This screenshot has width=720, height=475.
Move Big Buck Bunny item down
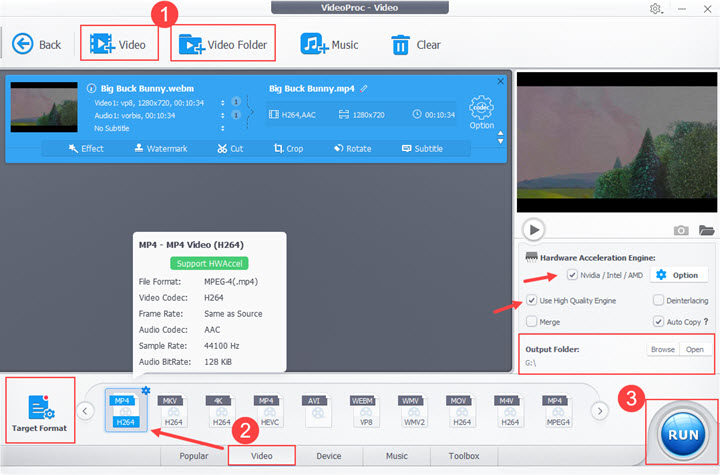click(501, 141)
